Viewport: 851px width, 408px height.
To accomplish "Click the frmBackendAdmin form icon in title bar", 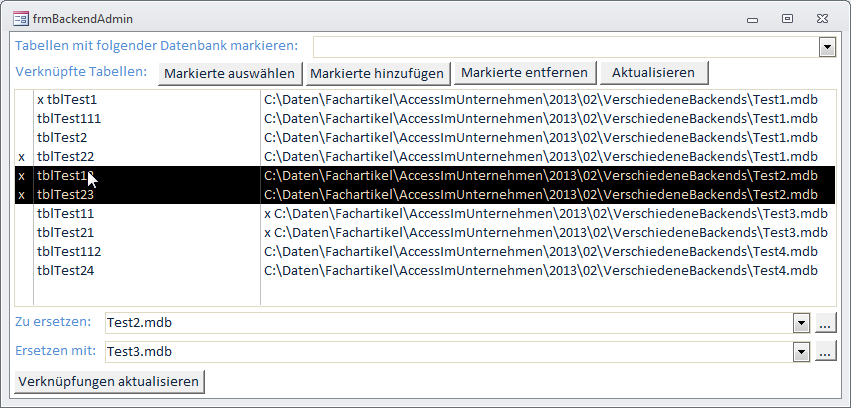I will point(21,19).
